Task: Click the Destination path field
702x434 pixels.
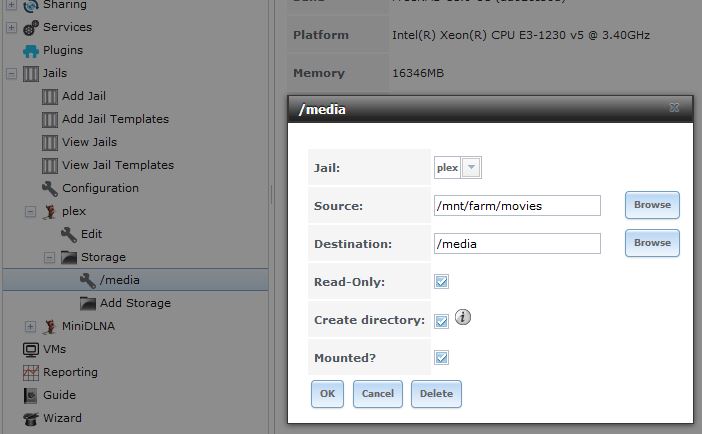Action: (517, 243)
